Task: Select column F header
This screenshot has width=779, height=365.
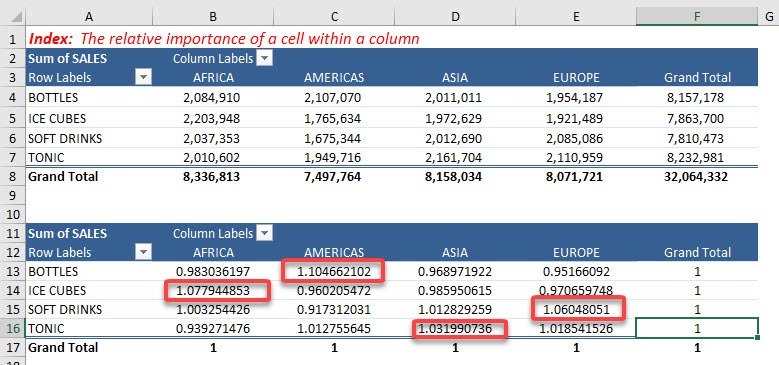Action: 697,17
